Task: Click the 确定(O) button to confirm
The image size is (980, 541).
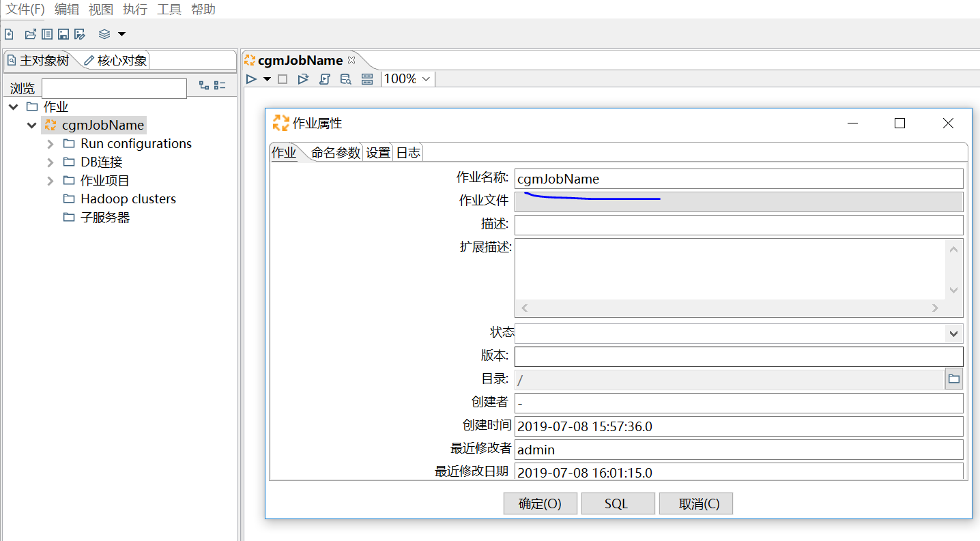Action: 540,503
